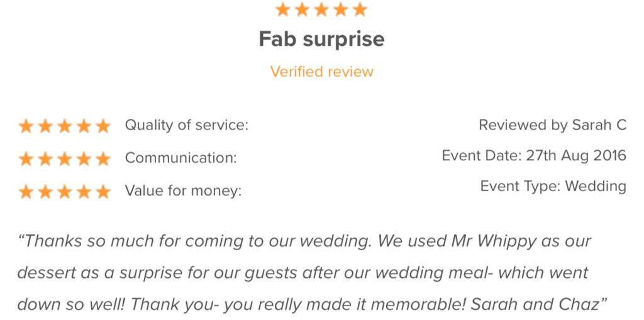Viewport: 644px width, 320px height.
Task: Click the first Communication rating star
Action: tap(26, 158)
